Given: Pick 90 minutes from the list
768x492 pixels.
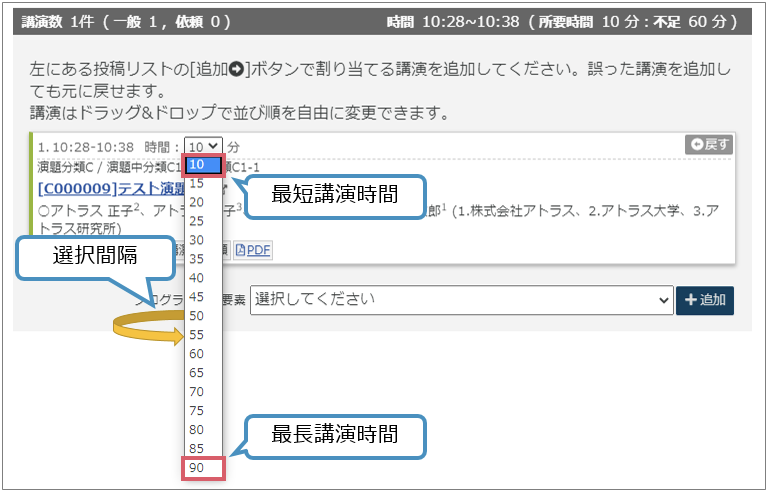Looking at the screenshot, I should click(x=203, y=468).
